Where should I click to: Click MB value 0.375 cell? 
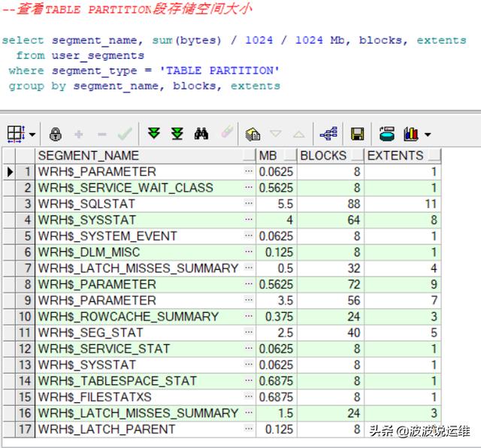click(277, 316)
